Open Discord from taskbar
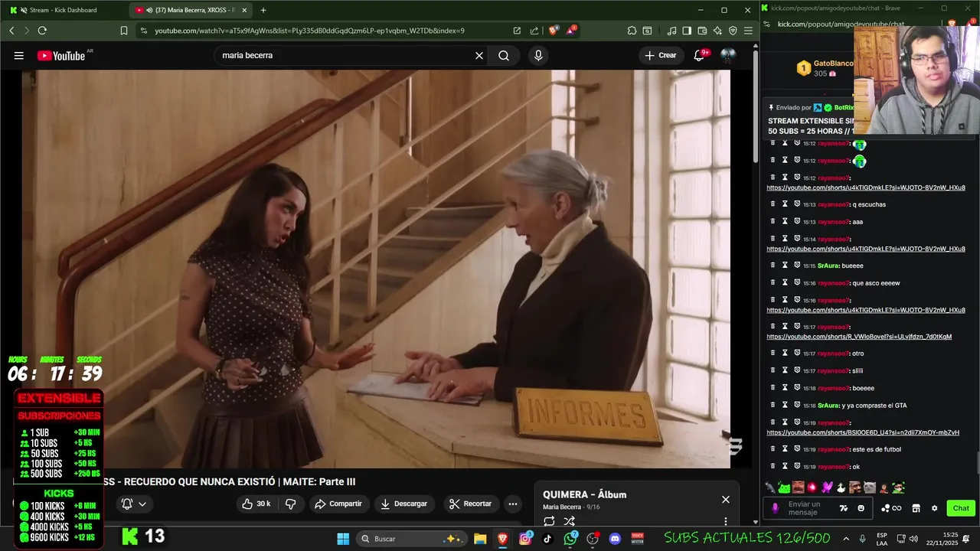Image resolution: width=980 pixels, height=551 pixels. (x=615, y=539)
